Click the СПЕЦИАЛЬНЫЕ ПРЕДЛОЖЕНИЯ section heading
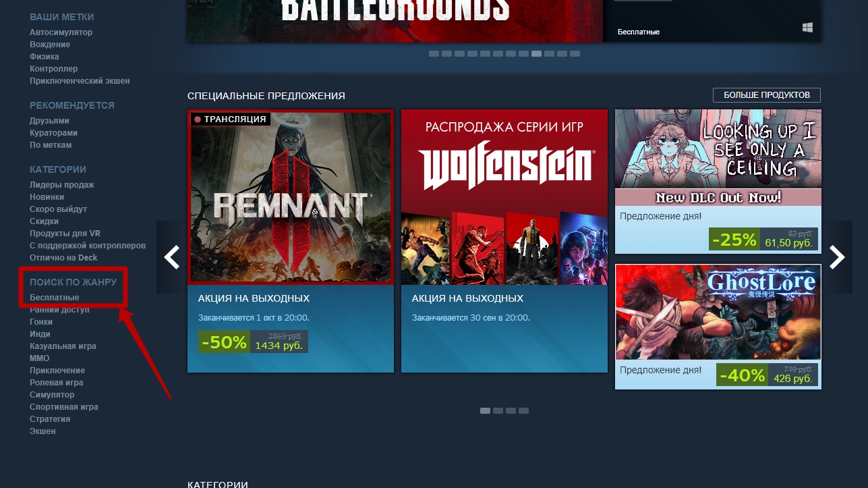The width and height of the screenshot is (868, 488). coord(266,96)
